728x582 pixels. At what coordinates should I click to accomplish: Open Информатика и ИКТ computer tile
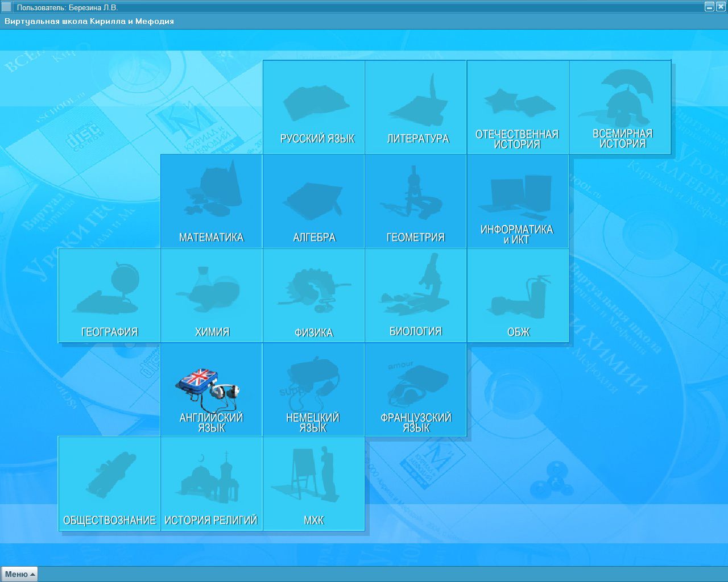(518, 202)
